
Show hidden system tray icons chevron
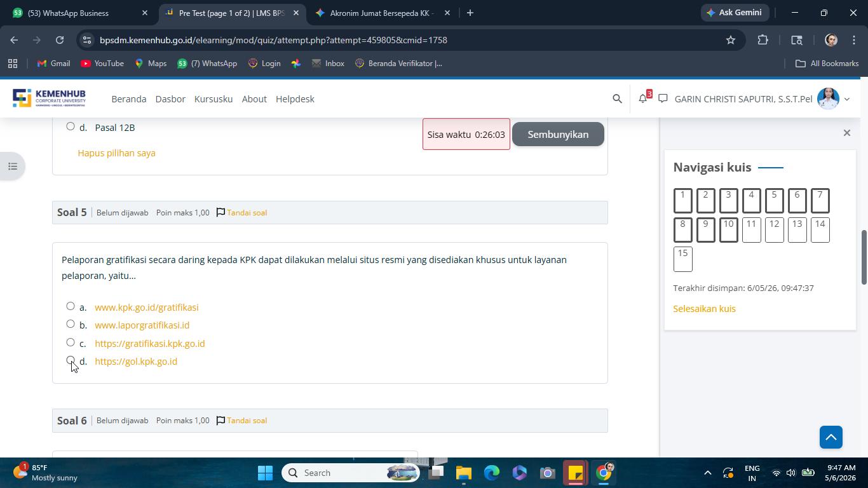pyautogui.click(x=707, y=473)
